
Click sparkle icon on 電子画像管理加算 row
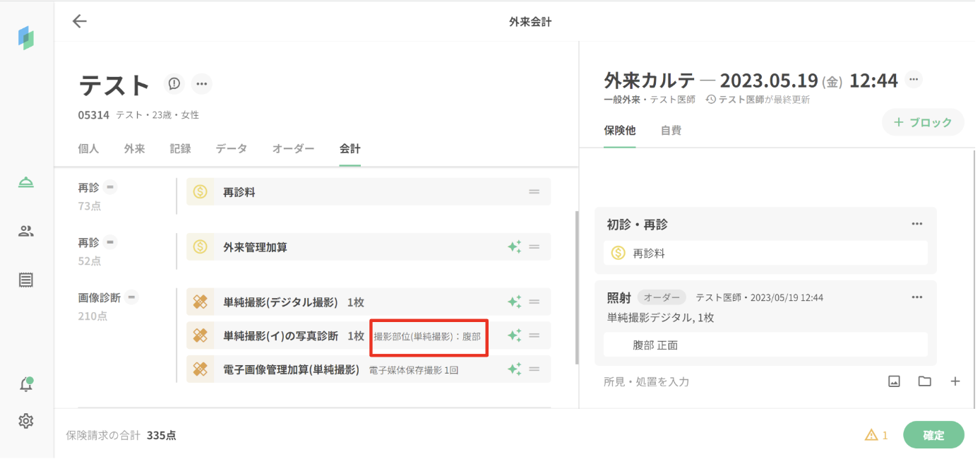coord(515,369)
